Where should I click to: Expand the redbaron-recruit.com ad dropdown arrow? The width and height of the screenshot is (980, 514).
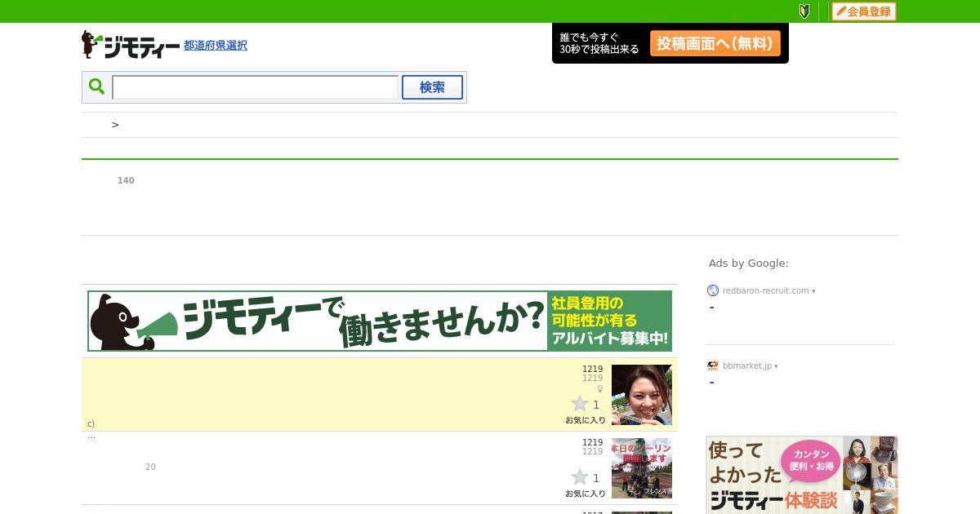click(813, 291)
